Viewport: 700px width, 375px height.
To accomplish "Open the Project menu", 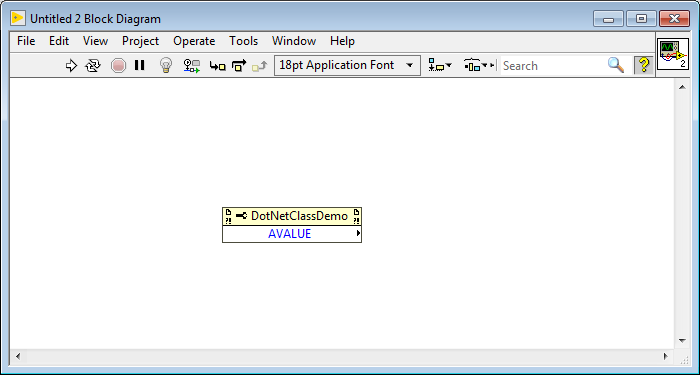I will tap(141, 41).
